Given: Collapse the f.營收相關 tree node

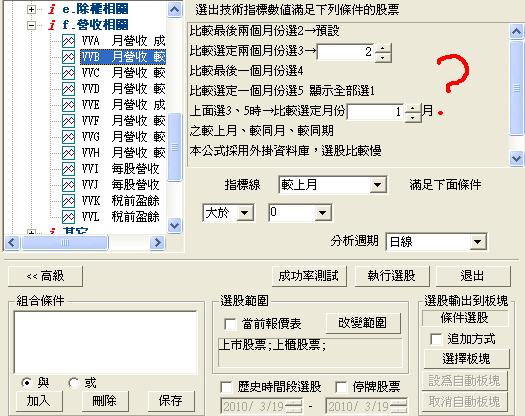Looking at the screenshot, I should pyautogui.click(x=31, y=25).
